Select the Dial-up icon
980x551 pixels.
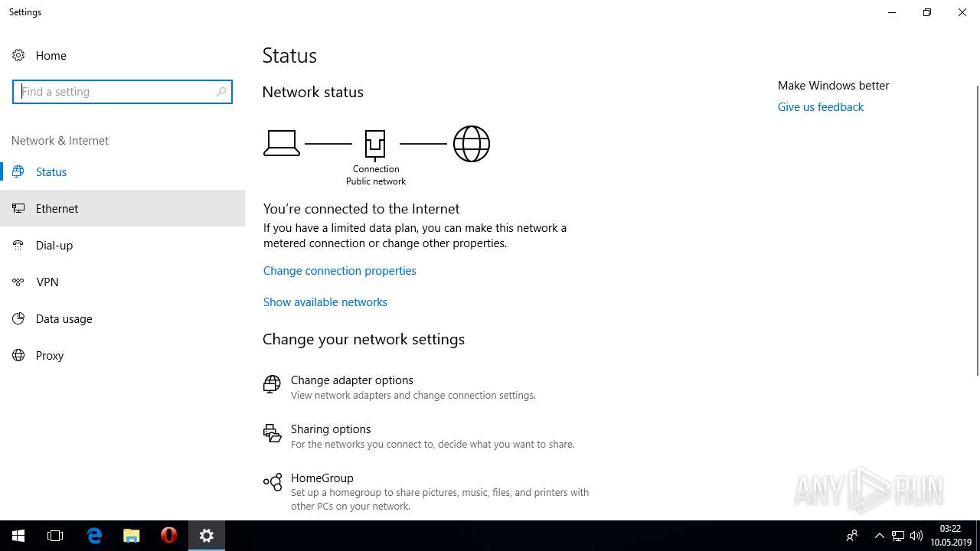[18, 245]
